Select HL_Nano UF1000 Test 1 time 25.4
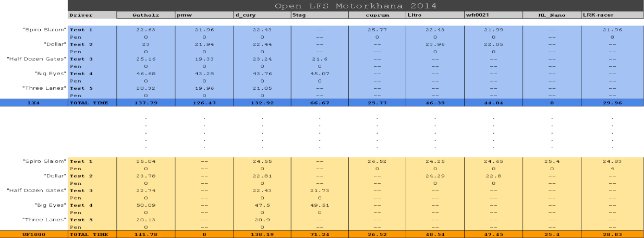 [552, 161]
